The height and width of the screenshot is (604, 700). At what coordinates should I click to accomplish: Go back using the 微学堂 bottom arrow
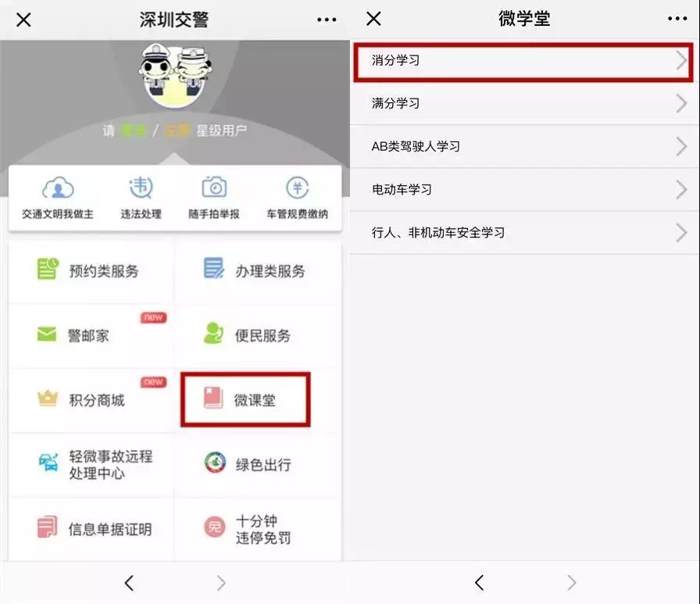tap(480, 583)
